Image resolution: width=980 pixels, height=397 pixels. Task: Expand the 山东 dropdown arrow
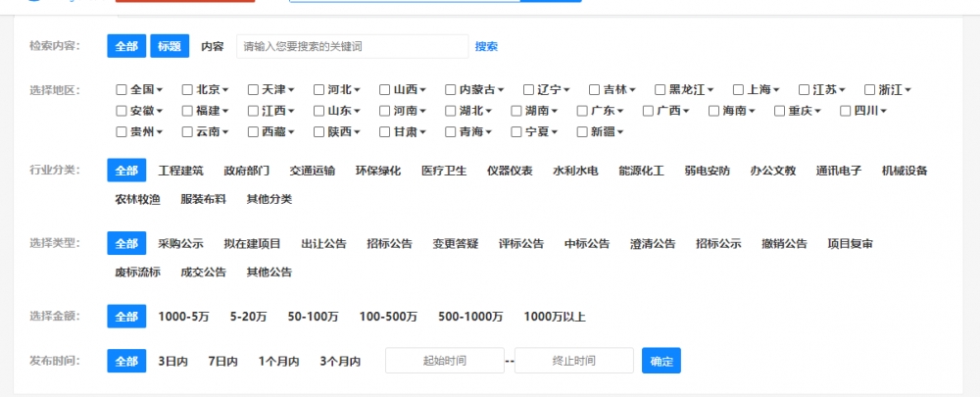pos(357,112)
